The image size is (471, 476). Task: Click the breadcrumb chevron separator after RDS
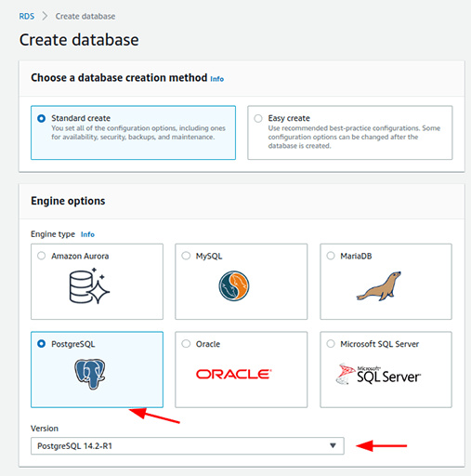pos(45,16)
